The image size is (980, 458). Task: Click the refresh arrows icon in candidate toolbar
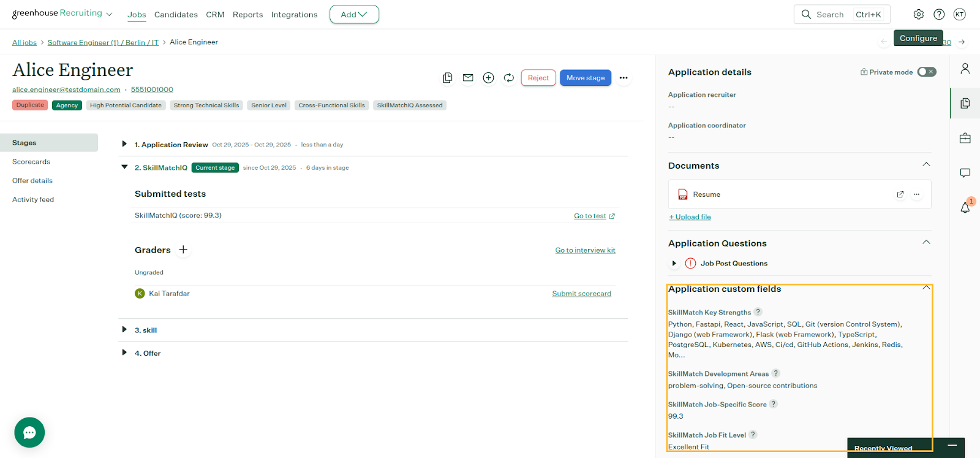pyautogui.click(x=508, y=78)
